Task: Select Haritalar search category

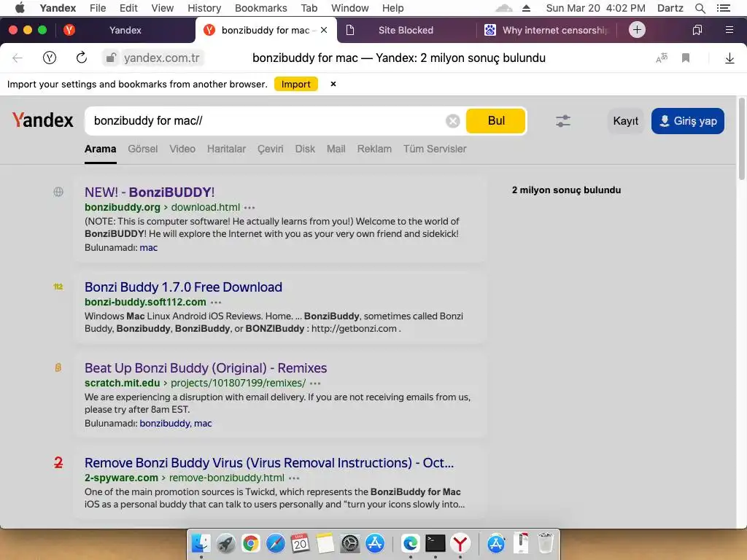Action: pos(226,149)
